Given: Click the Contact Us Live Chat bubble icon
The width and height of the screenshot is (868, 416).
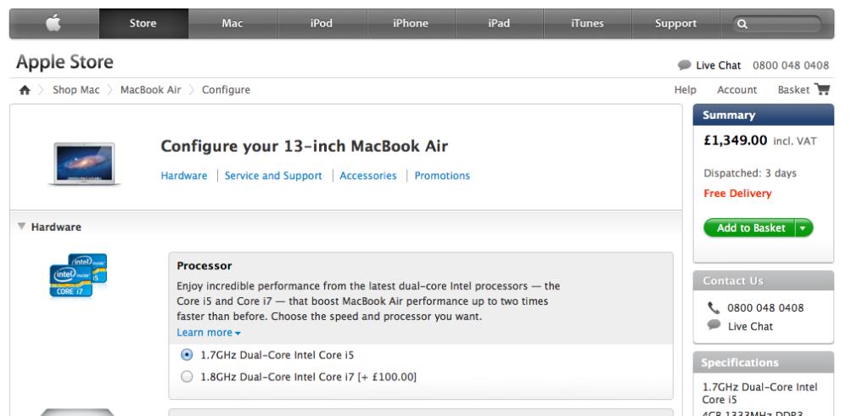Looking at the screenshot, I should (714, 325).
